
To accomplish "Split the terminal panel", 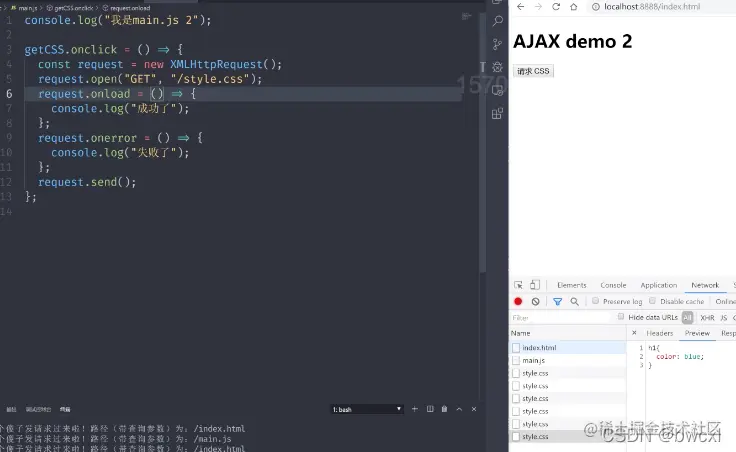I will [430, 409].
